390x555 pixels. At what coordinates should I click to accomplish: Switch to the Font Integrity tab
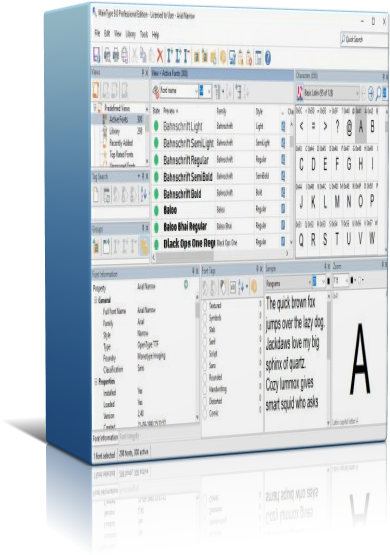130,436
